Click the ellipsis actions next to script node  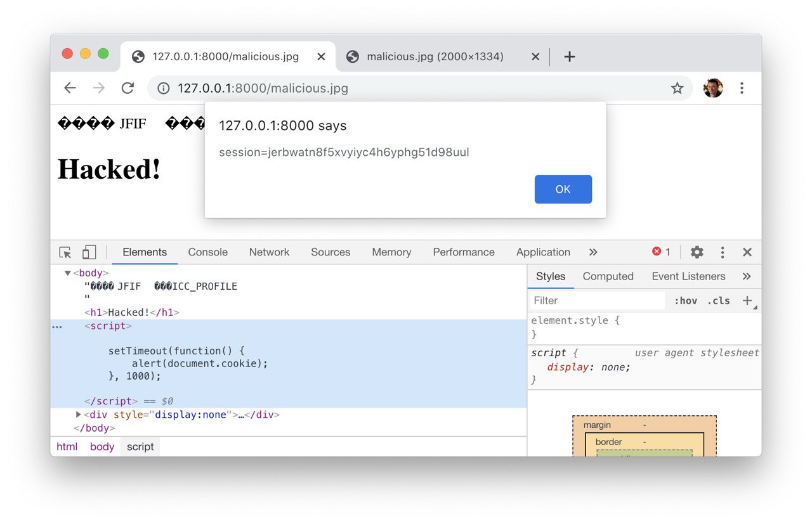(x=57, y=326)
